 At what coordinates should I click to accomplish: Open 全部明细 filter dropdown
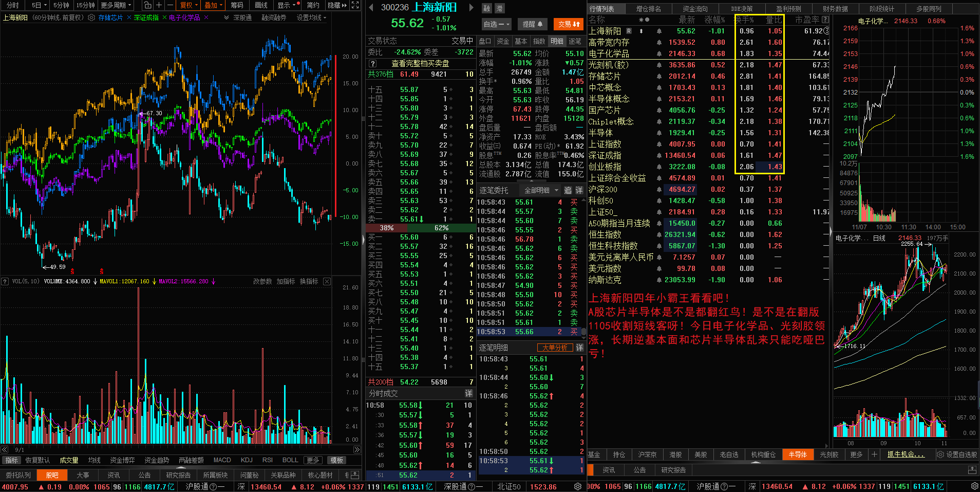click(541, 190)
